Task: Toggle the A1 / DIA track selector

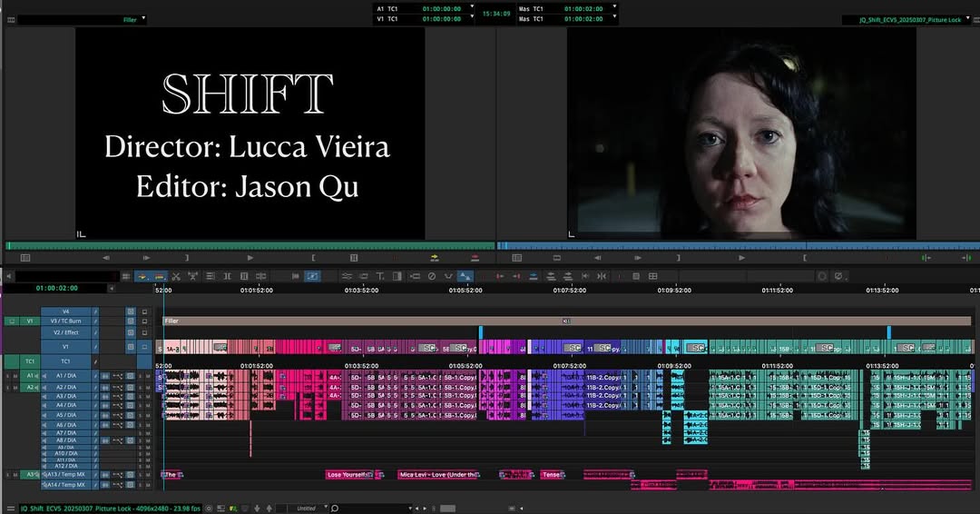Action: click(66, 376)
